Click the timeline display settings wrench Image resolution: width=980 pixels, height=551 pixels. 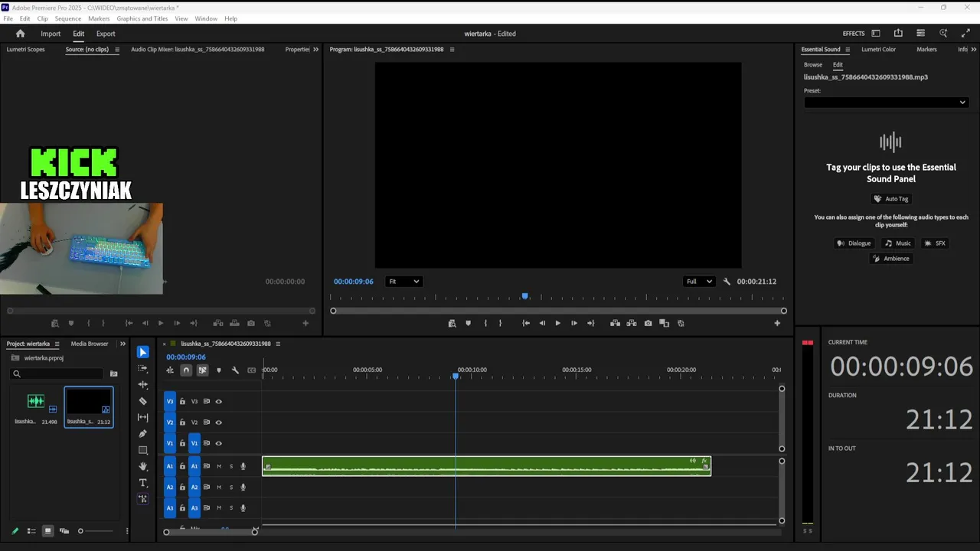pos(235,370)
